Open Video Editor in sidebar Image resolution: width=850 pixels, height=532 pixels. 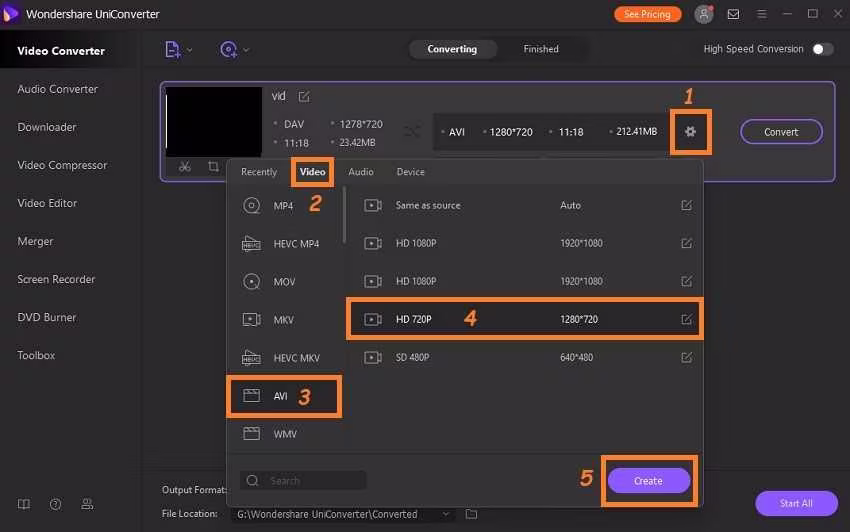click(47, 203)
